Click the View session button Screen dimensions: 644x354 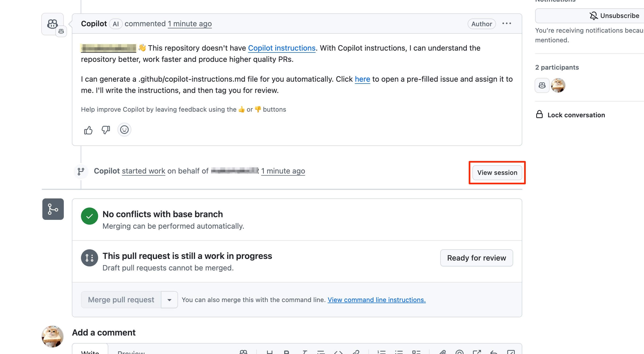pyautogui.click(x=497, y=172)
